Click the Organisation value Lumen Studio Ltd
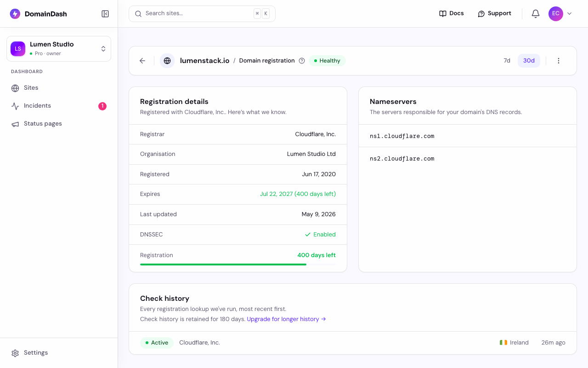The image size is (588, 368). [x=311, y=154]
